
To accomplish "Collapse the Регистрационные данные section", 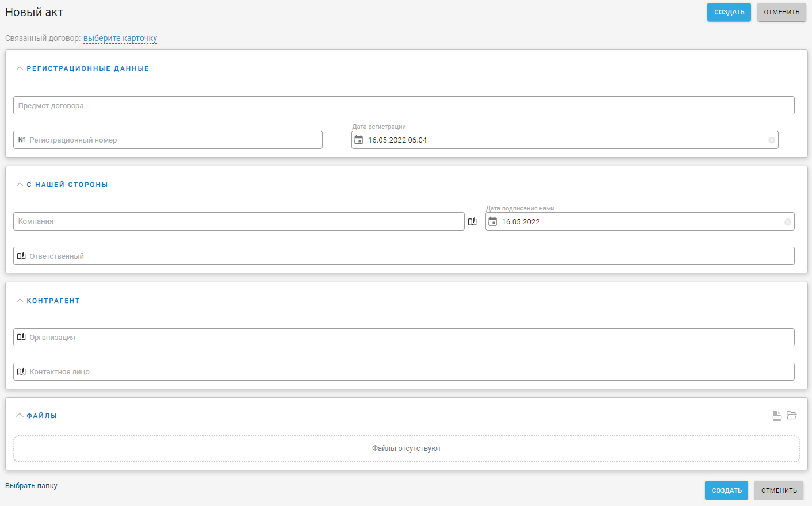I will [20, 68].
